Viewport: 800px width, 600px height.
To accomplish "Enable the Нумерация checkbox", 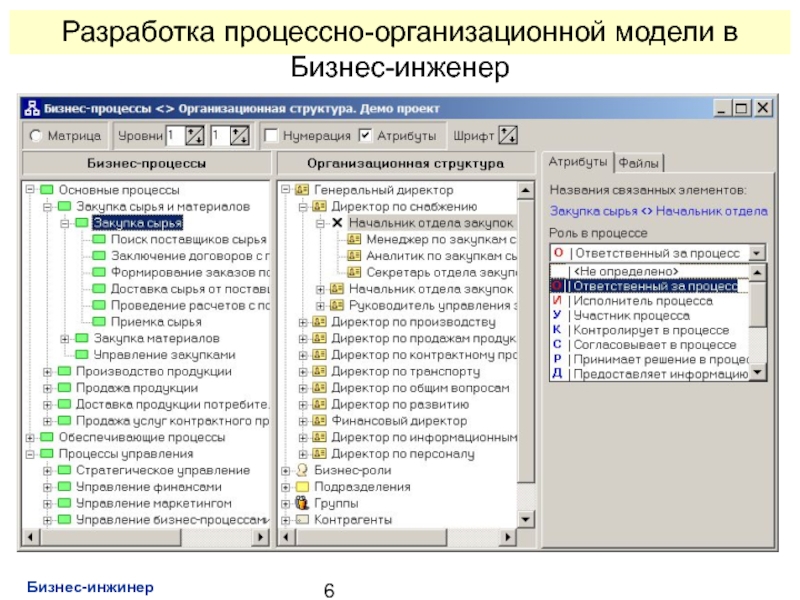I will click(271, 136).
